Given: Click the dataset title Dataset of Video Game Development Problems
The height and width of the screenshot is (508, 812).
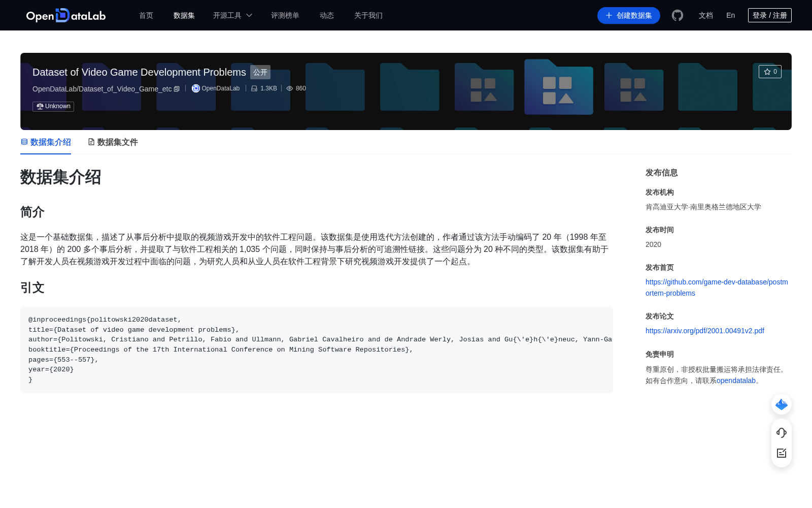Looking at the screenshot, I should coord(139,72).
